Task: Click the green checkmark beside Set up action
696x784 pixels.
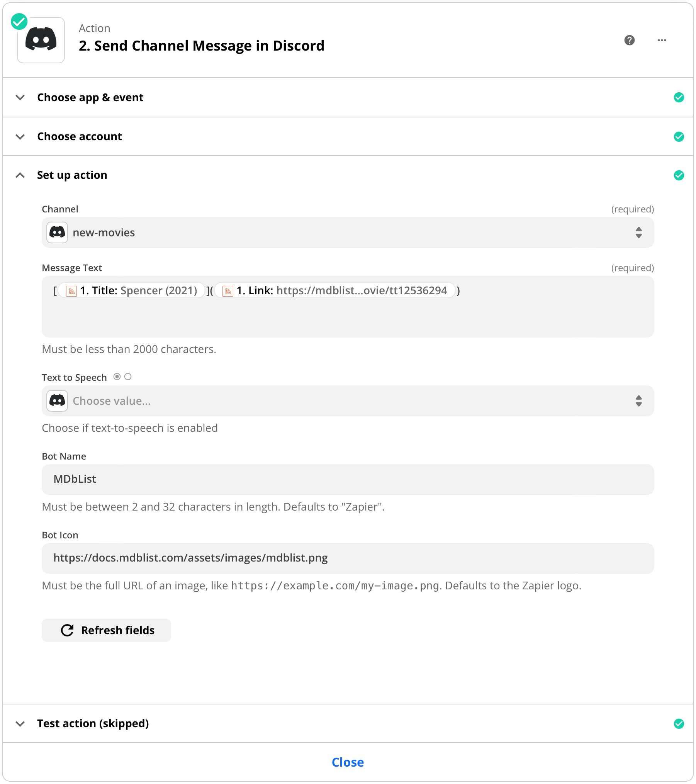Action: pyautogui.click(x=679, y=175)
